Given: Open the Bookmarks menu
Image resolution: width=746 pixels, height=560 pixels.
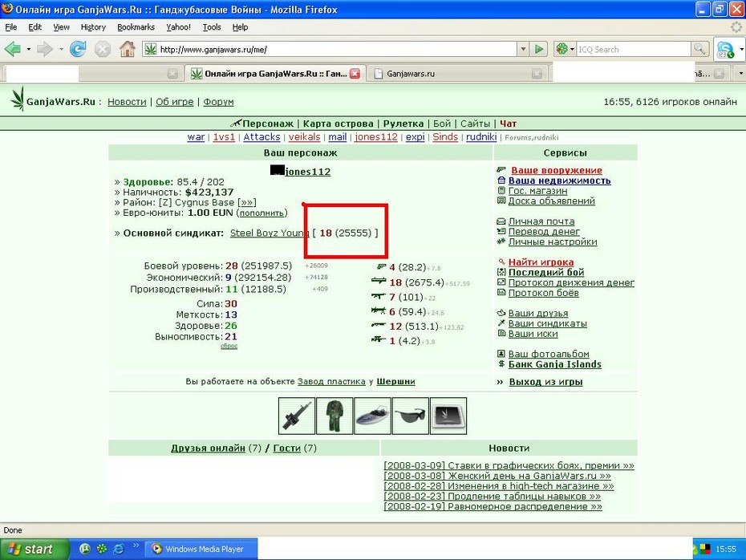Looking at the screenshot, I should click(x=136, y=27).
